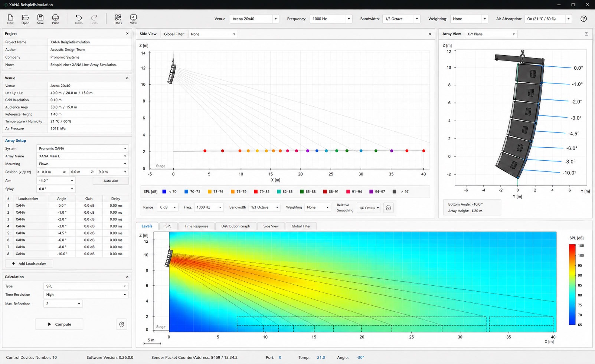Open the lower Global Filter tab
The height and width of the screenshot is (364, 595).
301,226
